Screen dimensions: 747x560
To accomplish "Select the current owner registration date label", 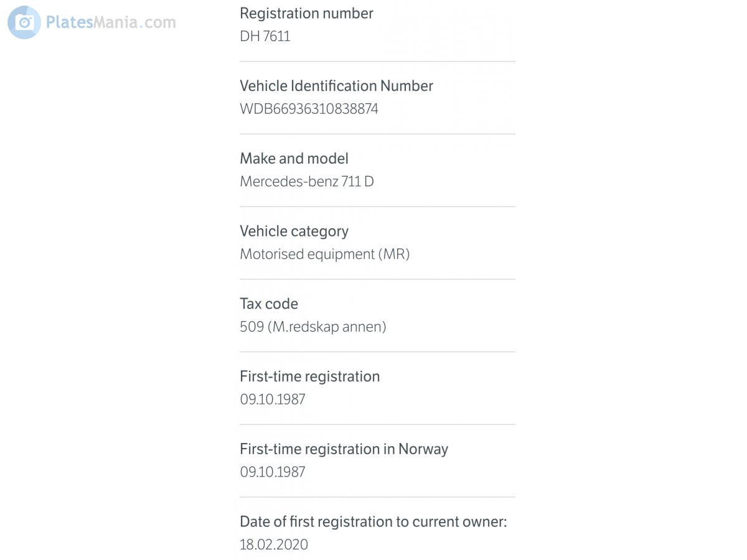I will [x=374, y=521].
